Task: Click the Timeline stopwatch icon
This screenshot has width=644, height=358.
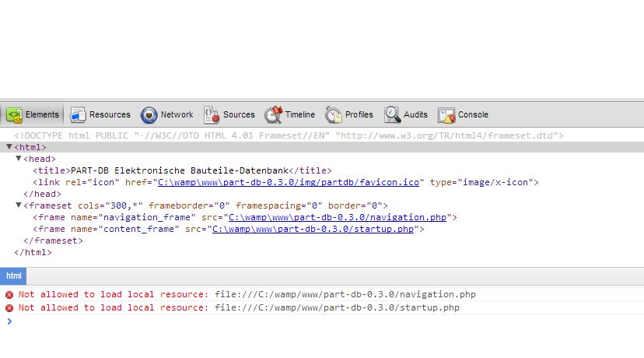Action: (x=274, y=114)
